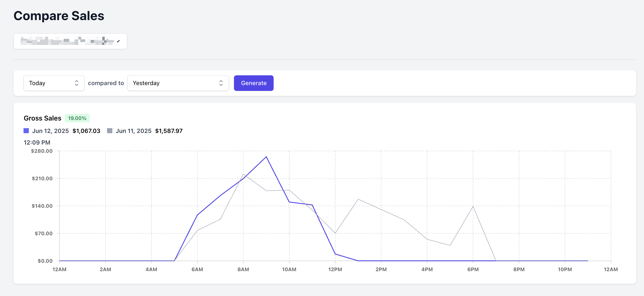Click the gray line point at 1PM
The width and height of the screenshot is (644, 296).
(x=358, y=199)
